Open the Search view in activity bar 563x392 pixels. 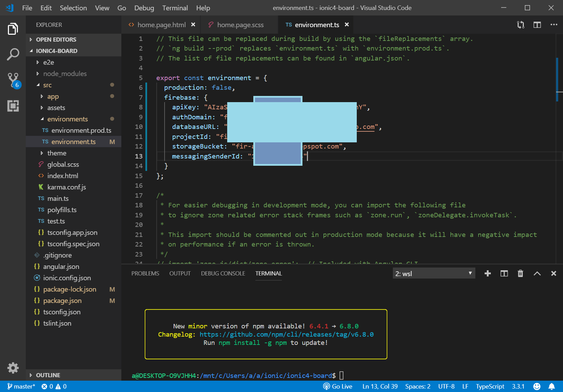tap(13, 54)
